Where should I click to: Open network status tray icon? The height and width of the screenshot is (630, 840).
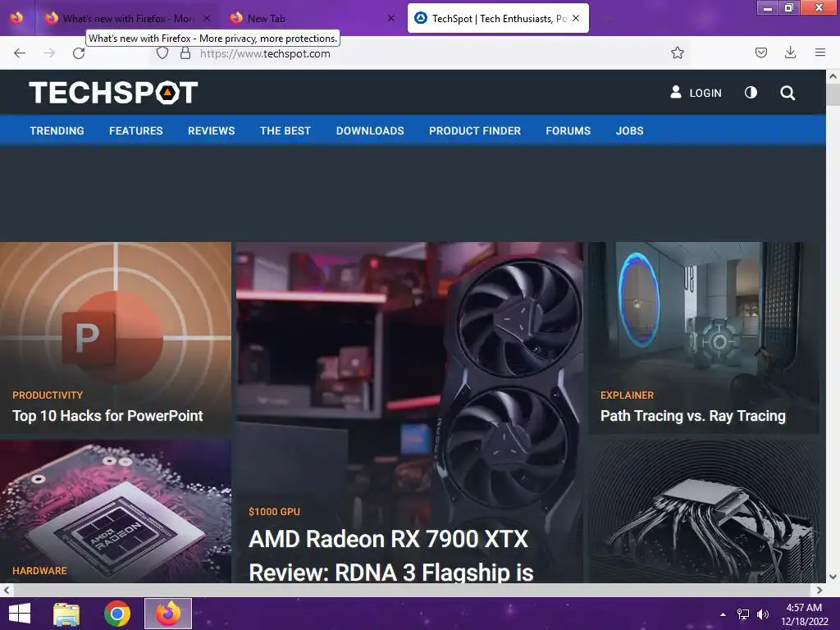tap(743, 614)
